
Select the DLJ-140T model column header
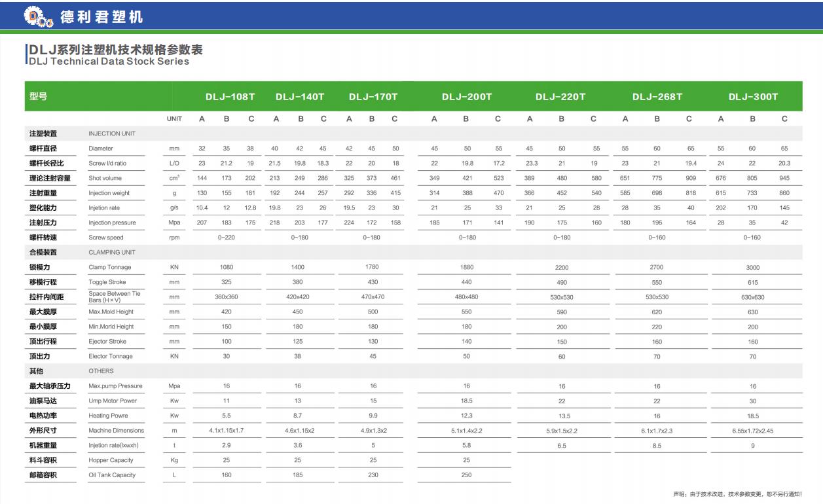tap(300, 97)
